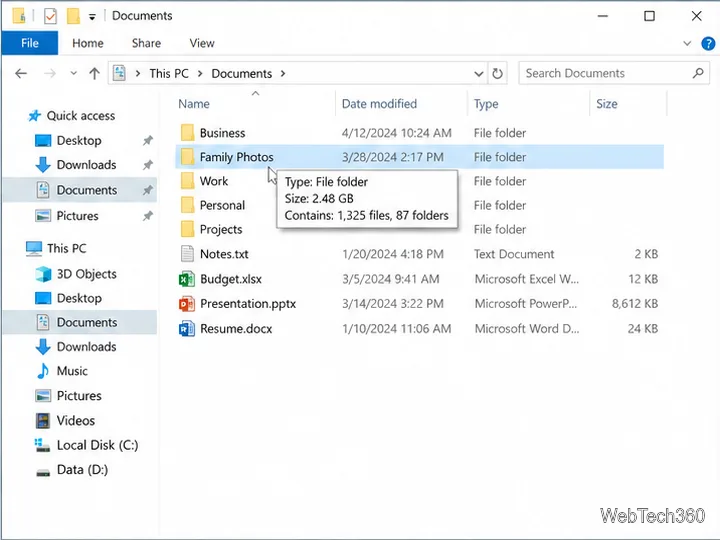Select Pictures under This PC
The image size is (720, 540).
[x=79, y=396]
